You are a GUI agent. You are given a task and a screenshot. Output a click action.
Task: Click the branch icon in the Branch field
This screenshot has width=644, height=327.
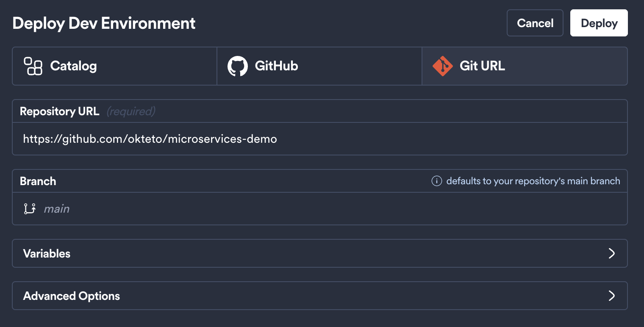(x=29, y=208)
